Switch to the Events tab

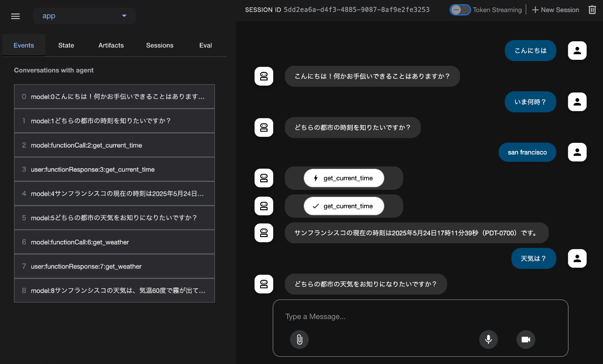[24, 45]
